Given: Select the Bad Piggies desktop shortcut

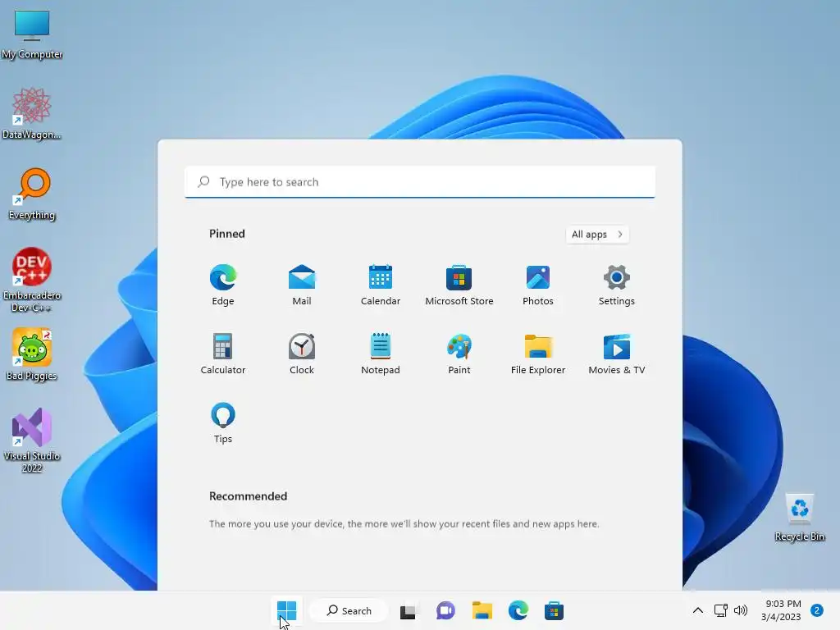Looking at the screenshot, I should (32, 354).
